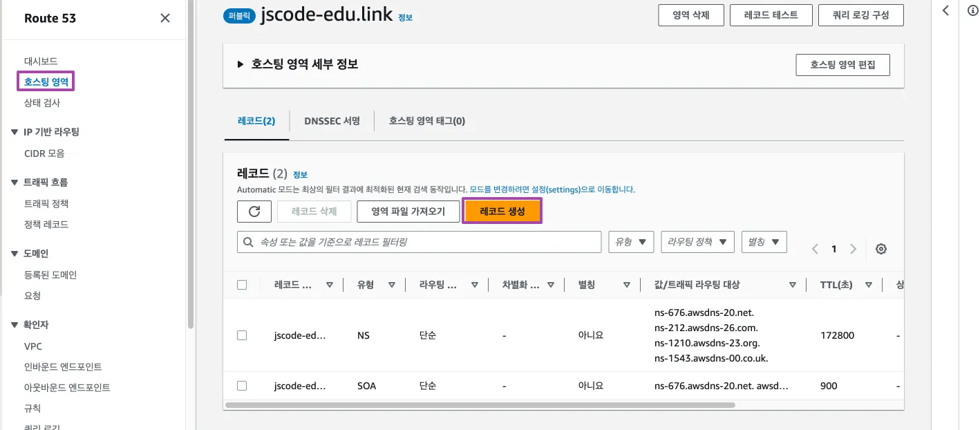Viewport: 980px width, 430px height.
Task: Click the disabled 레코드 삭제 button
Action: [x=314, y=212]
